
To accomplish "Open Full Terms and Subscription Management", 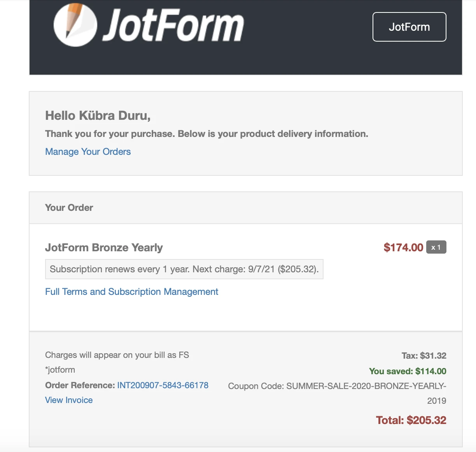I will click(131, 291).
